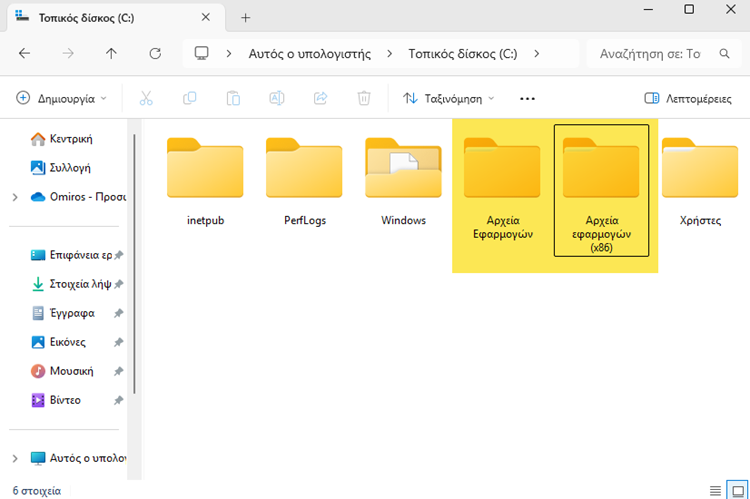Screen dimensions: 750x499
Task: Unpin Επιφάνεια εργασίας via pin icon
Action: click(x=119, y=255)
